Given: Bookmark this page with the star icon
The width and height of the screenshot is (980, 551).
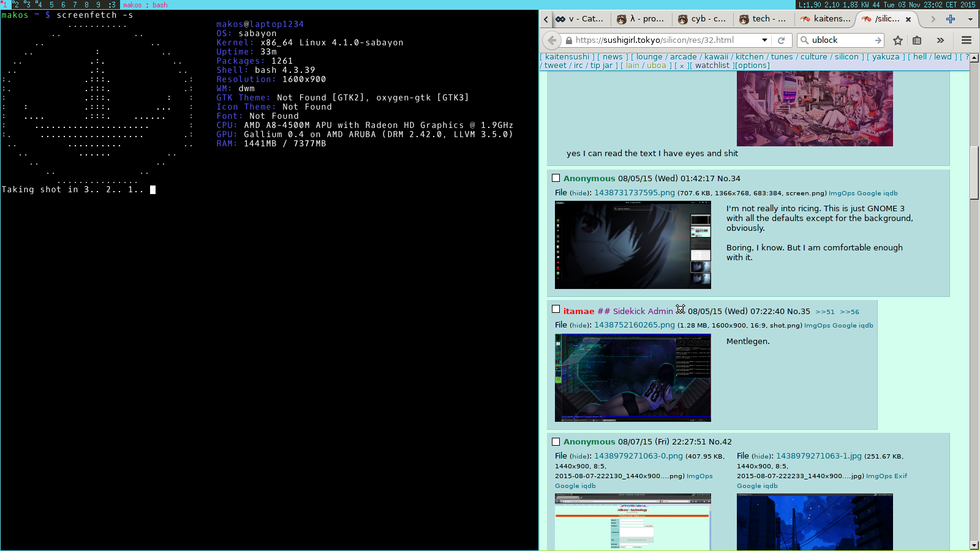Looking at the screenshot, I should [x=898, y=40].
